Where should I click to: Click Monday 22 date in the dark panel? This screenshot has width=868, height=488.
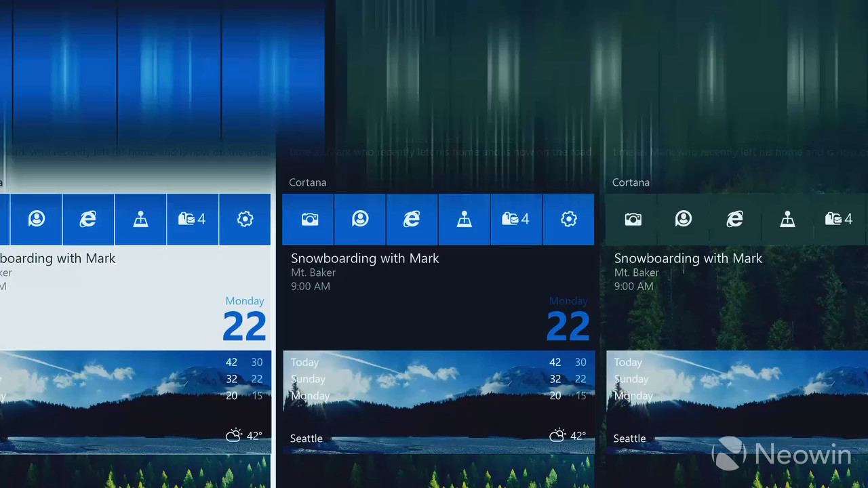pos(568,320)
